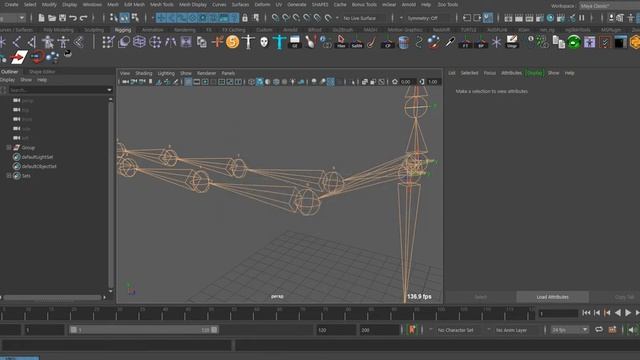Click the playback range slider bar

tap(144, 330)
